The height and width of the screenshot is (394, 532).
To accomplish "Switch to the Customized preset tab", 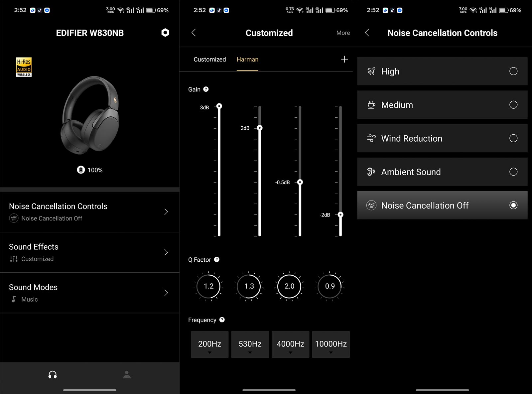I will coord(209,59).
